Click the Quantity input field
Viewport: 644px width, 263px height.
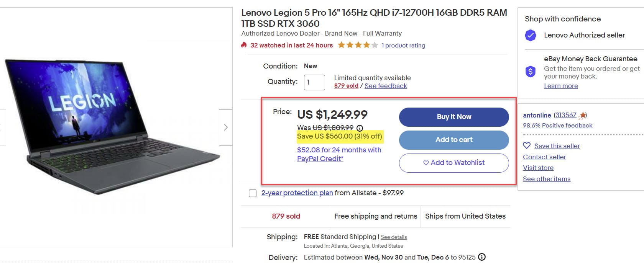point(314,82)
